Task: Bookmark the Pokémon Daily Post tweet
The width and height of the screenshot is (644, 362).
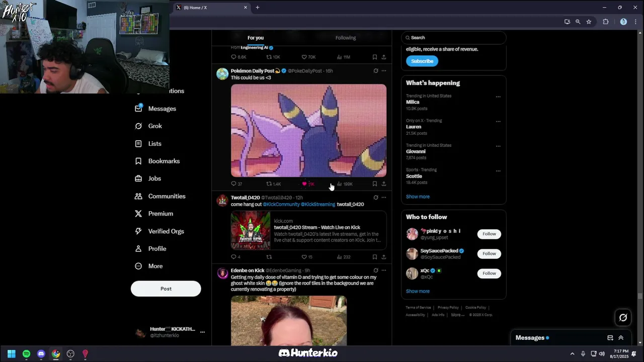Action: (374, 184)
